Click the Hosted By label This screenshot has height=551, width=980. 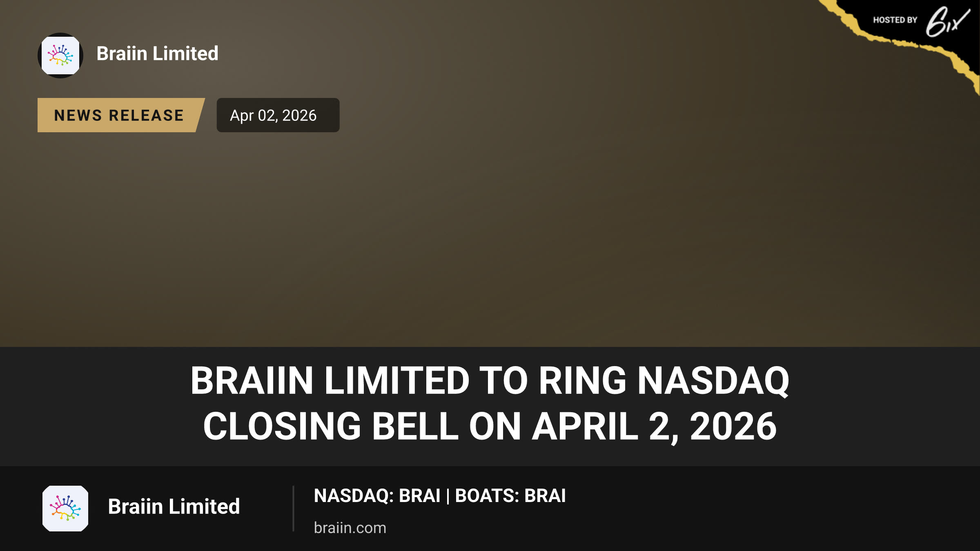pos(895,20)
